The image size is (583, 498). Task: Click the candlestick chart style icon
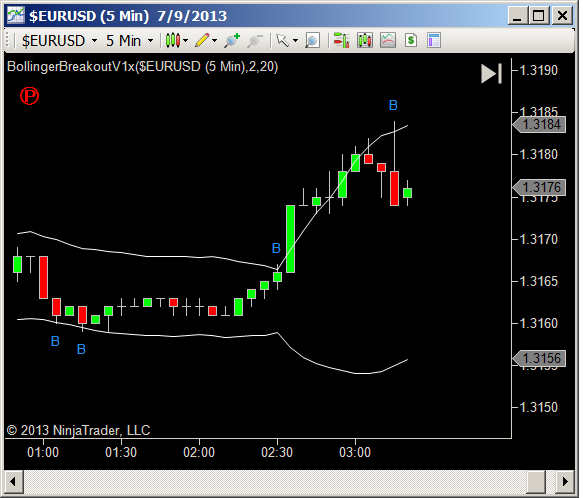click(x=173, y=40)
